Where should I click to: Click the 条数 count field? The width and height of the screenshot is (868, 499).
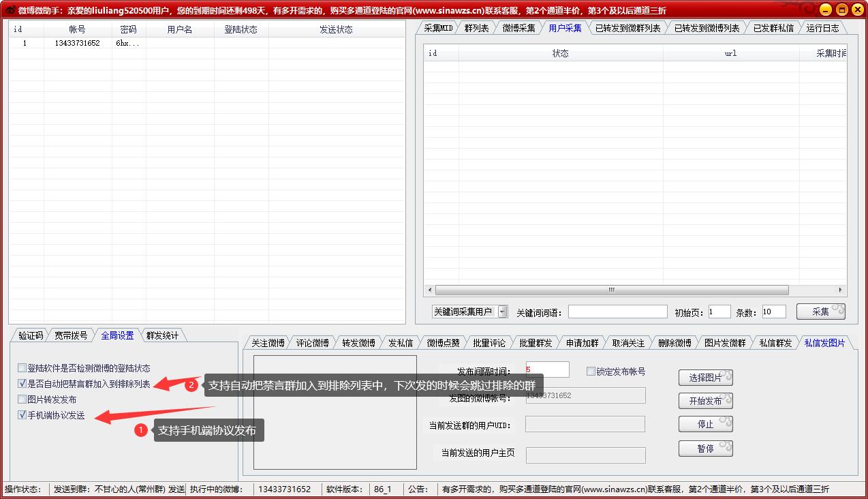coord(774,312)
